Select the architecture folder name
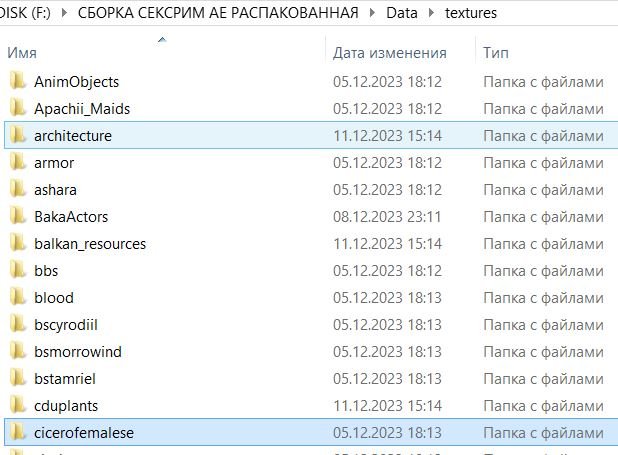618x455 pixels. coord(72,135)
